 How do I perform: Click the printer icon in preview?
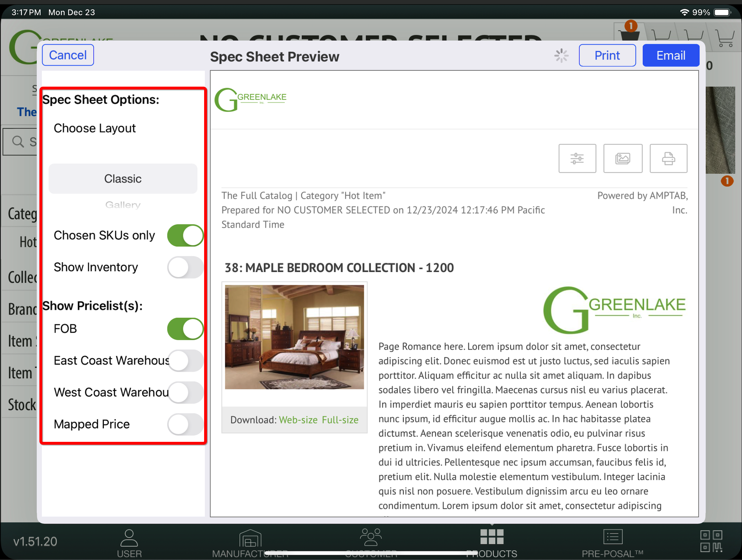point(668,158)
